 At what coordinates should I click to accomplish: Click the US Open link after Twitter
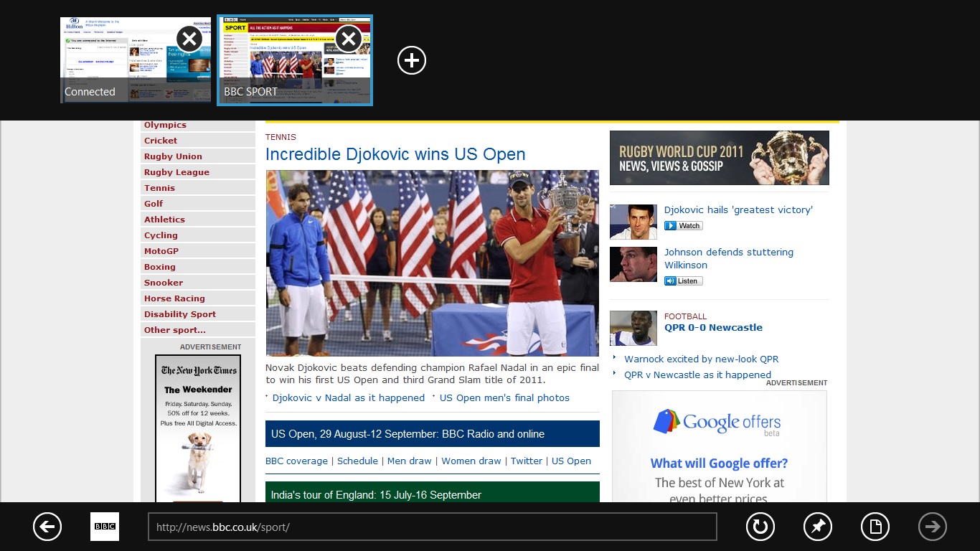tap(571, 461)
